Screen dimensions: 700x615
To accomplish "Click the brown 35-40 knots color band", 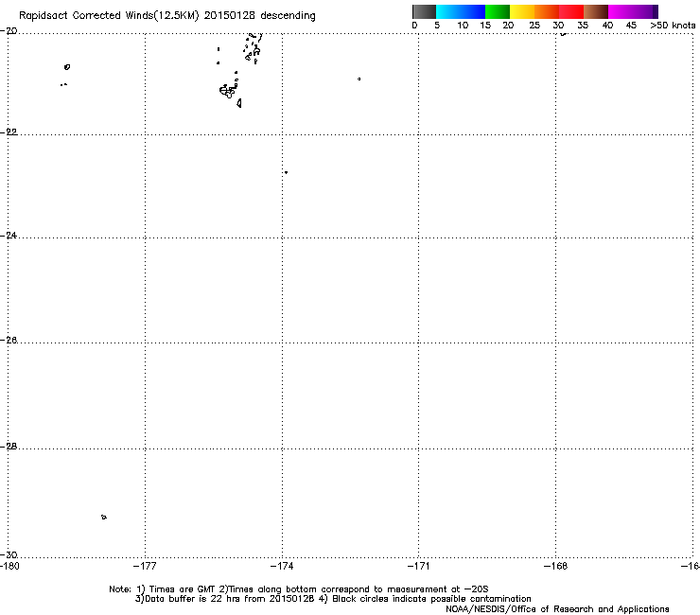I will tap(596, 11).
